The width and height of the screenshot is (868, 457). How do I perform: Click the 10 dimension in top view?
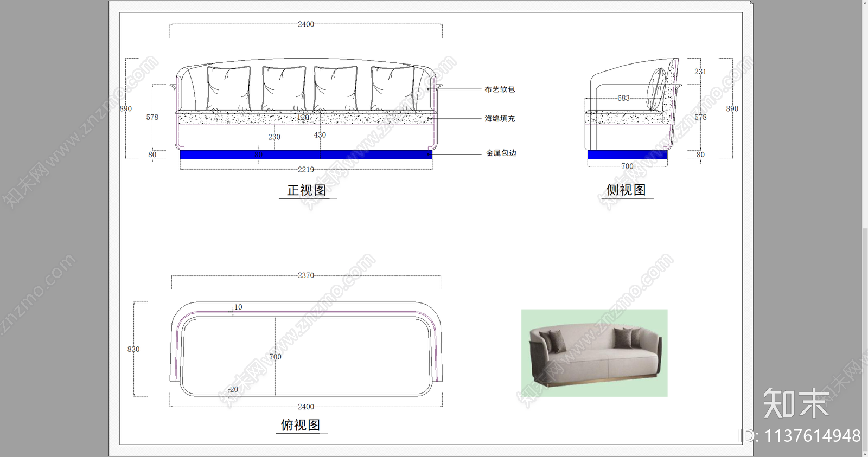pos(238,307)
